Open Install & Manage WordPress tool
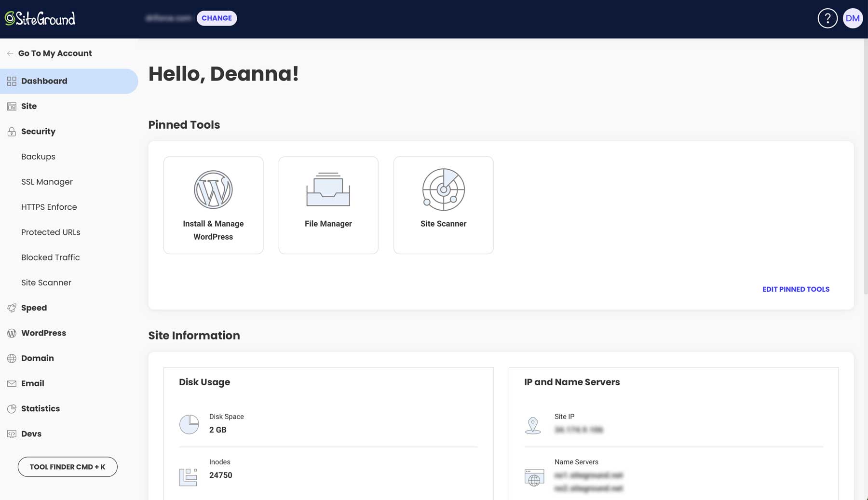 (x=213, y=205)
